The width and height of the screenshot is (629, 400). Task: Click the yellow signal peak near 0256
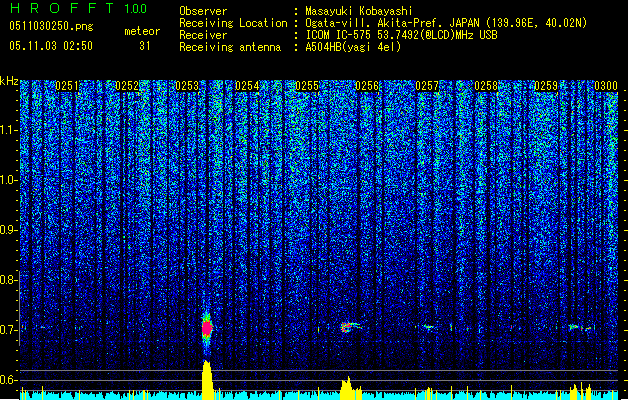350,388
